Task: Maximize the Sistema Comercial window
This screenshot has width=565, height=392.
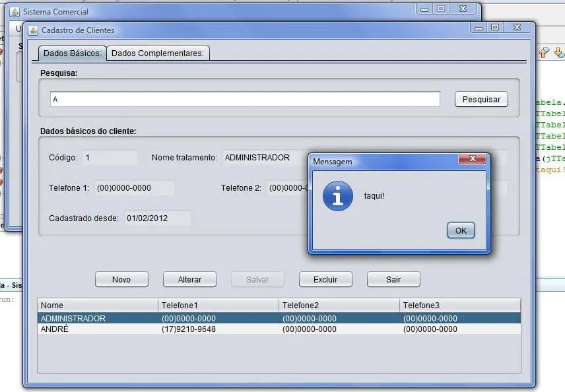Action: (x=441, y=9)
